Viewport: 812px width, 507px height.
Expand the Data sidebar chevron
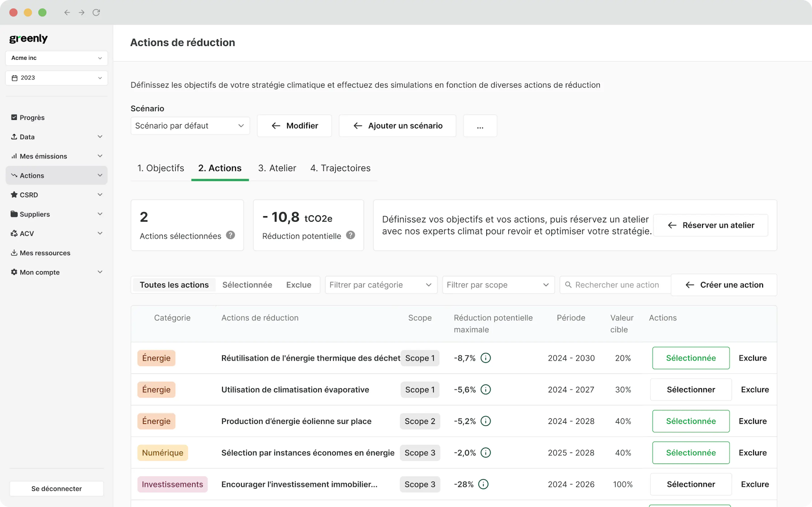[x=100, y=136]
